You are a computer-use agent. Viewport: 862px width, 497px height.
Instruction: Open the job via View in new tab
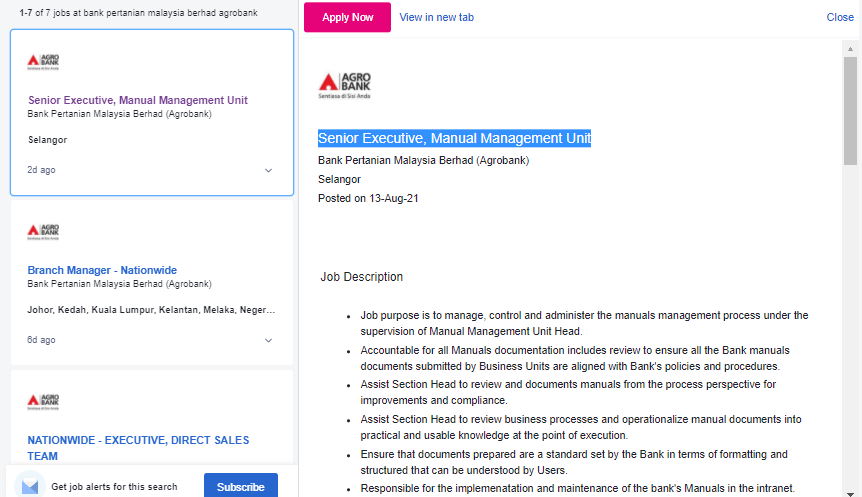point(436,17)
